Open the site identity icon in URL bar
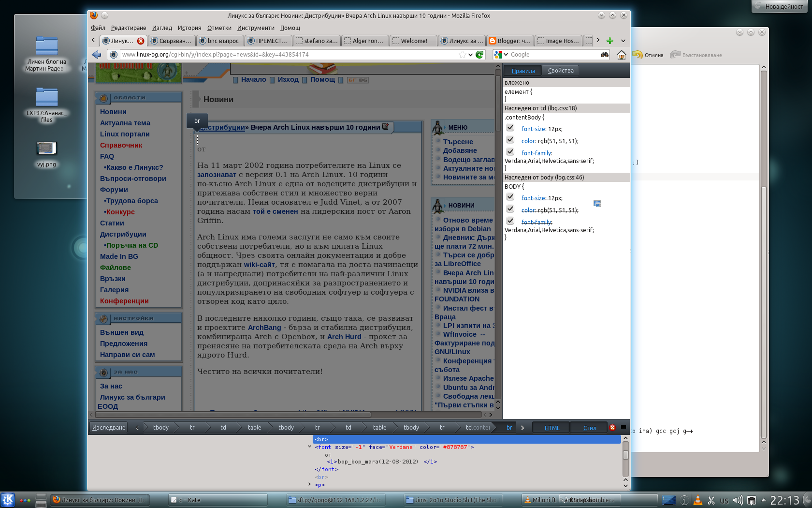Image resolution: width=812 pixels, height=508 pixels. pyautogui.click(x=114, y=55)
